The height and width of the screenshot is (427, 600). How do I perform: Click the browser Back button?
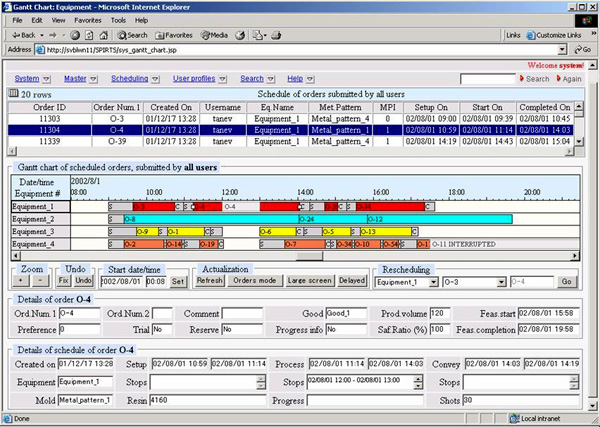coord(22,34)
